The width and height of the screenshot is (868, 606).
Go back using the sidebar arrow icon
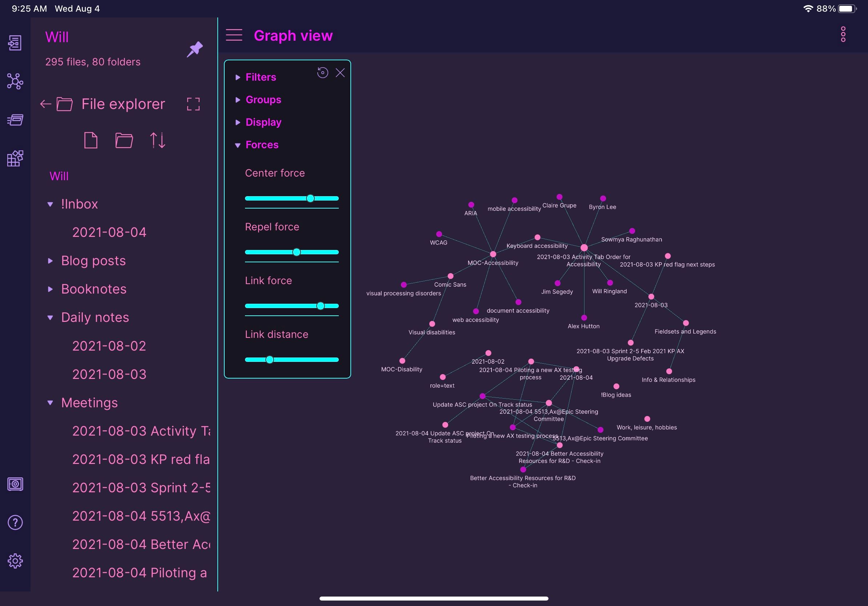46,104
